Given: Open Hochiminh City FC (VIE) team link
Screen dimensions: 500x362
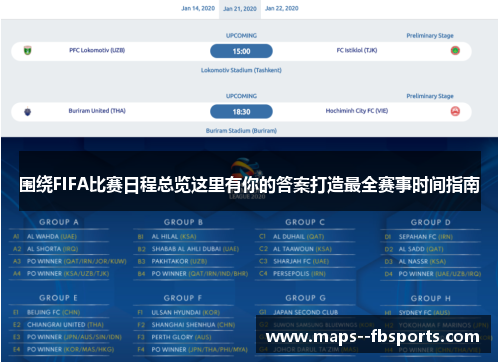Looking at the screenshot, I should 357,111.
